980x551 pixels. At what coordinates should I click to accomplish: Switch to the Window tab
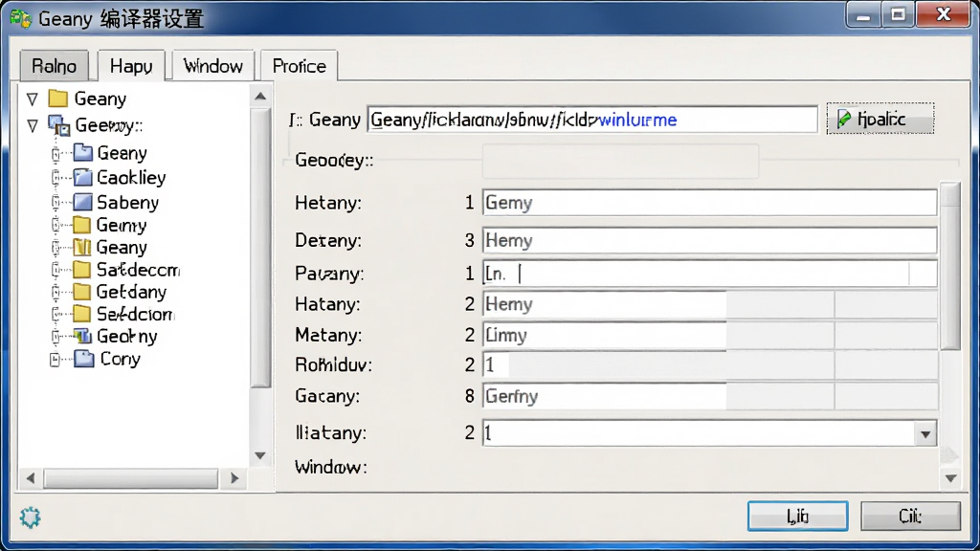tap(213, 66)
